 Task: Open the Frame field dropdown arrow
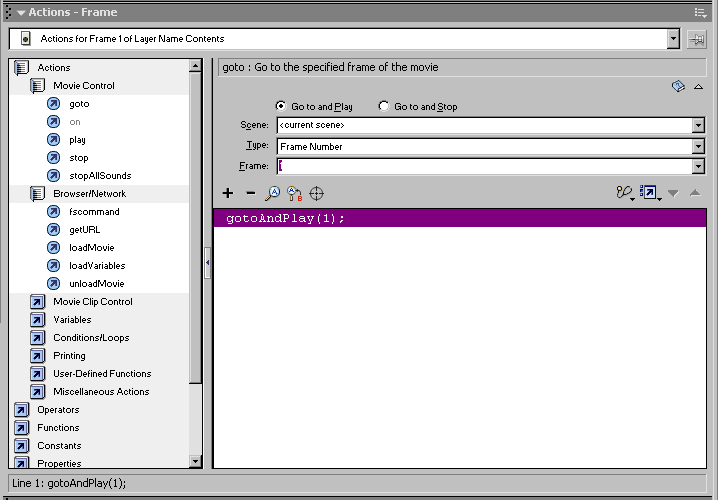[x=698, y=166]
